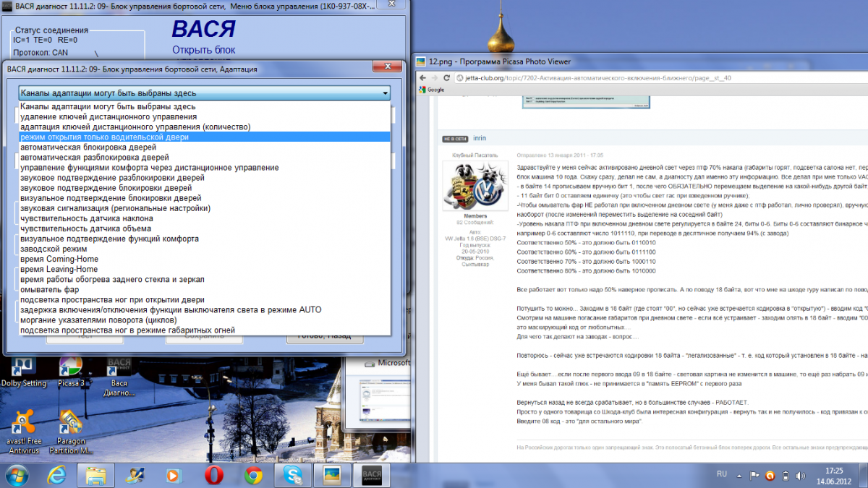Select AUTO light switch delay channel
This screenshot has height=488, width=868.
(x=204, y=309)
